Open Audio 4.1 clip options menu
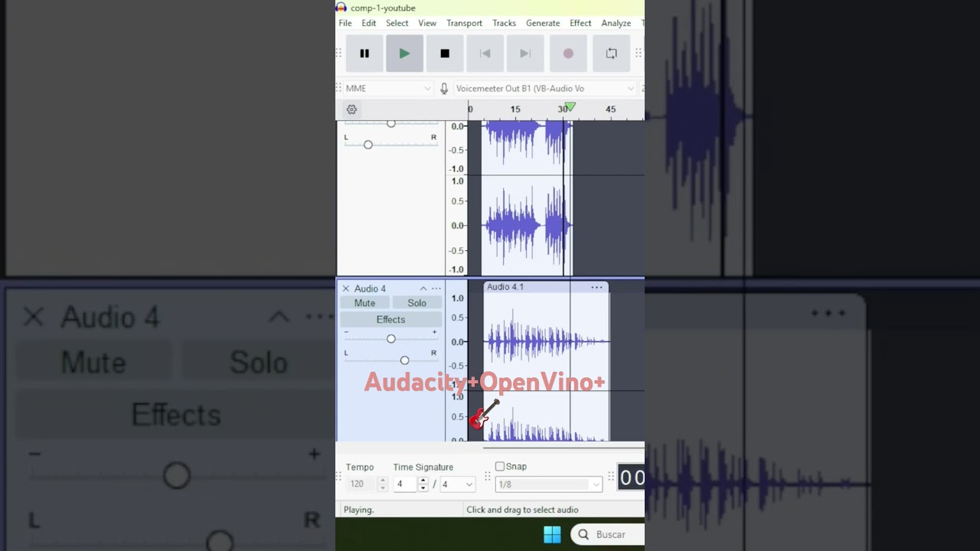The width and height of the screenshot is (980, 551). click(596, 287)
